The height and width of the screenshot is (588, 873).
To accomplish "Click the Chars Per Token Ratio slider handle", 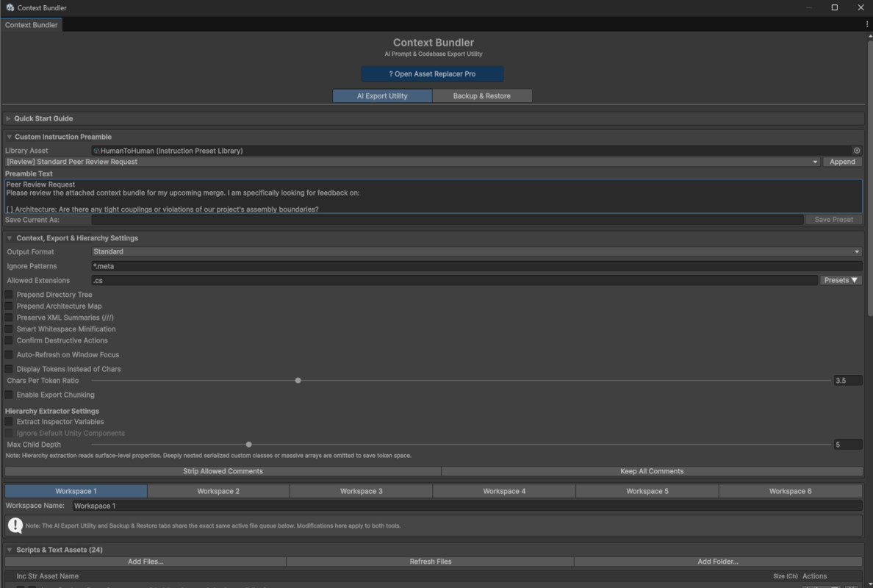I will coord(298,380).
